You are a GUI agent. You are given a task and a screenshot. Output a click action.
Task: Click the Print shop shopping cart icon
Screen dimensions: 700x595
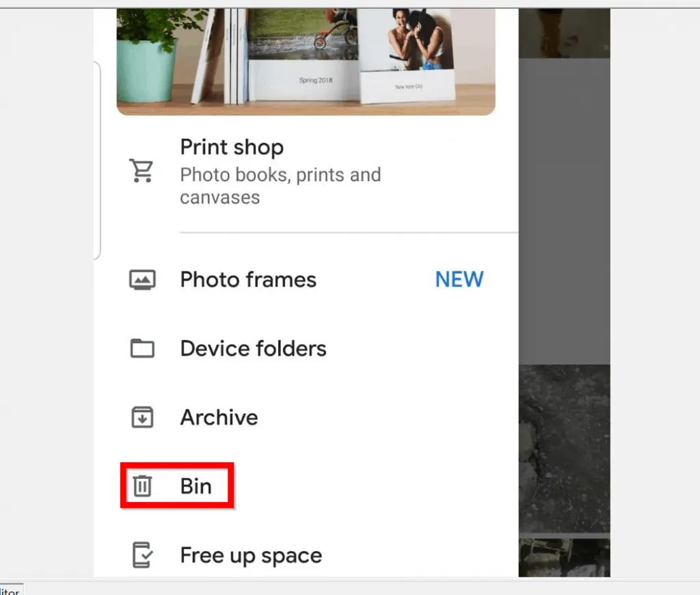(142, 171)
